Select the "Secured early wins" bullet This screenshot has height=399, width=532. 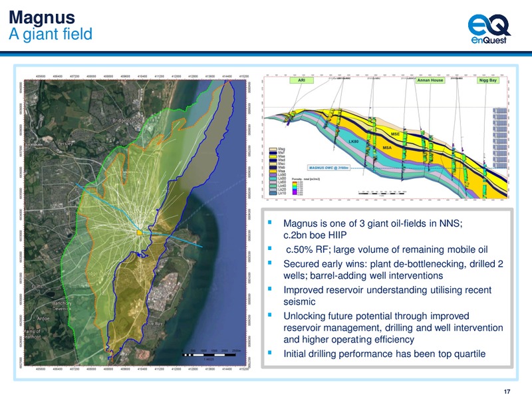pyautogui.click(x=393, y=270)
